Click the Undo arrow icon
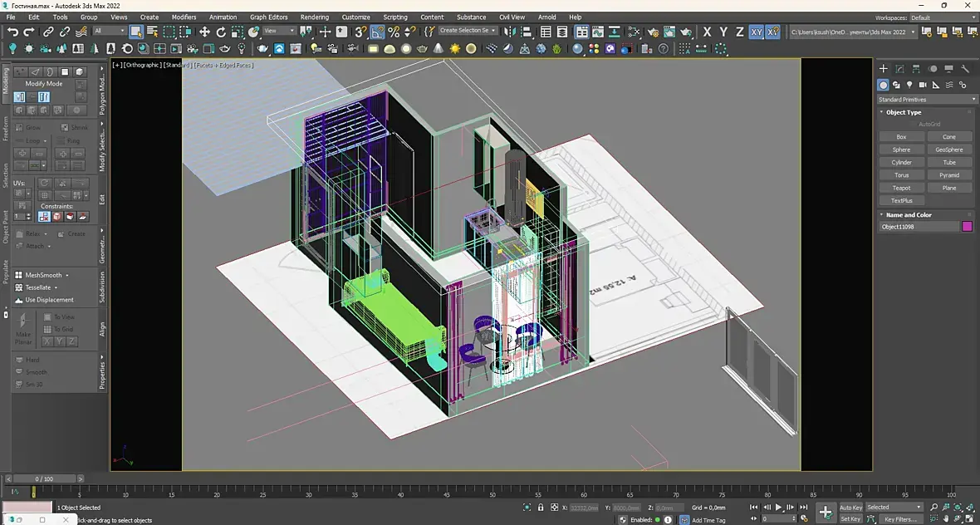980x525 pixels. (12, 32)
